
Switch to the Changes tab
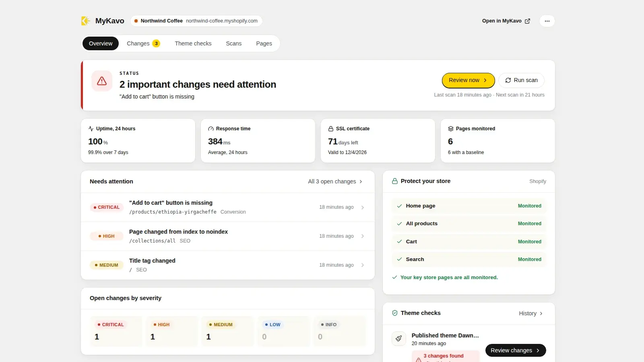(143, 43)
